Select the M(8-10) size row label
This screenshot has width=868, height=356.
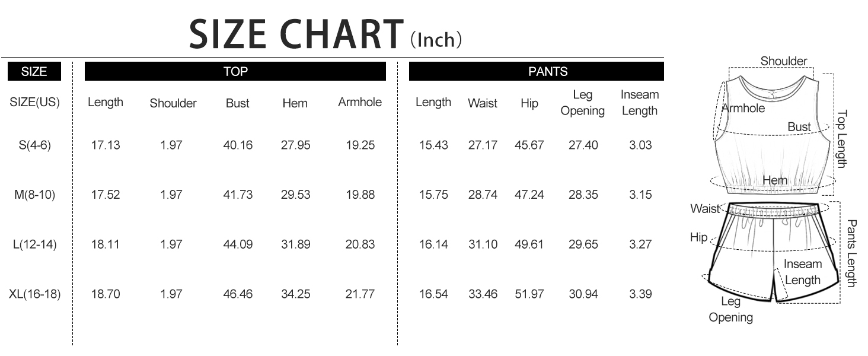pyautogui.click(x=35, y=195)
